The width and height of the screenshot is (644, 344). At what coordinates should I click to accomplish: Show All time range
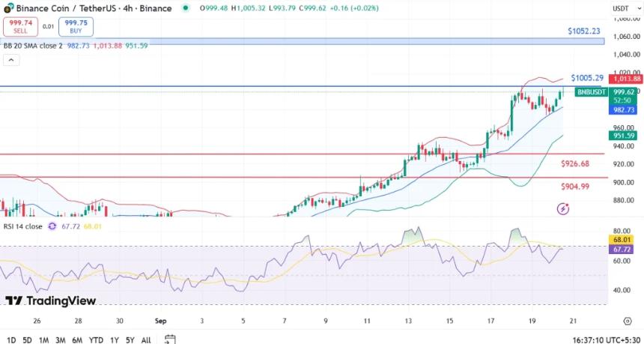[x=146, y=340]
